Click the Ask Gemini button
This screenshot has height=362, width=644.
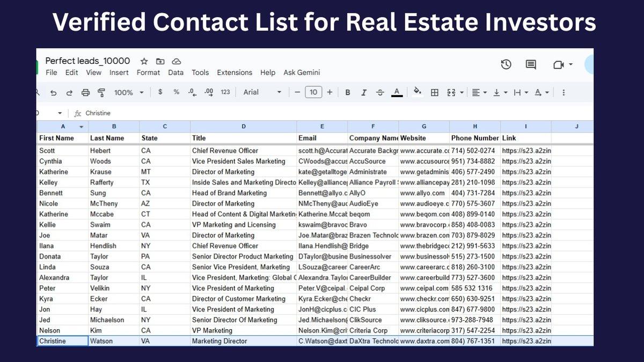(x=302, y=72)
